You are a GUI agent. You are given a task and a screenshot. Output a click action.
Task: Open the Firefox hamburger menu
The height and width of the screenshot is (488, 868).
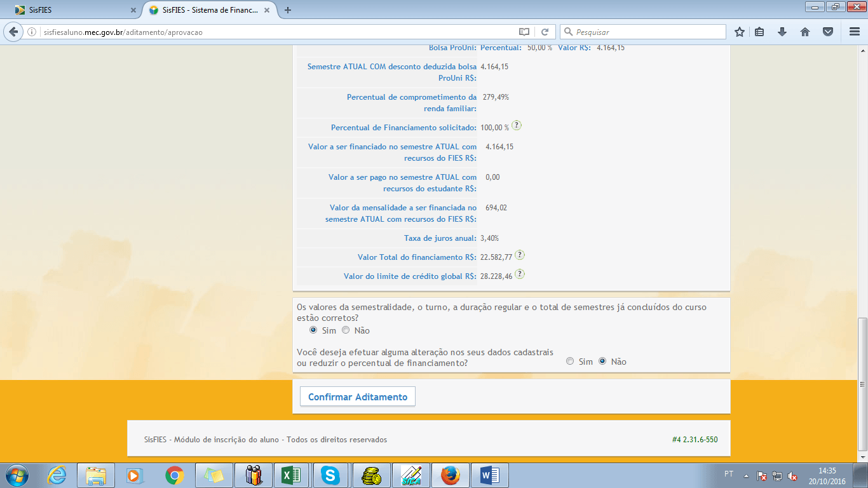[x=854, y=32]
